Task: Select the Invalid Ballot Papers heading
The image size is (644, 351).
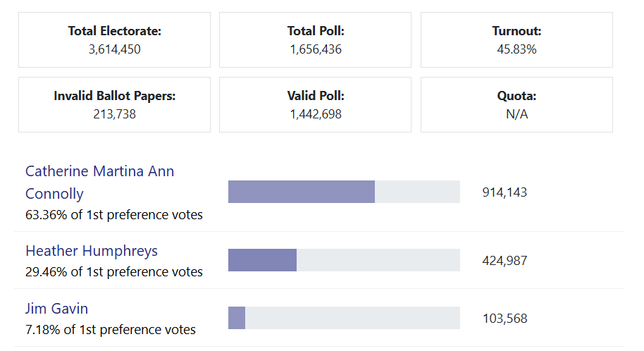Action: click(x=114, y=96)
